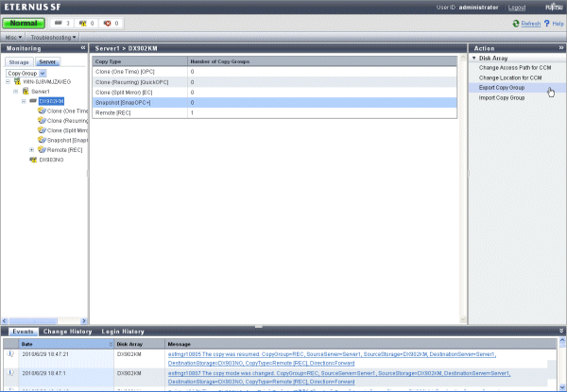The image size is (567, 392).
Task: Click the Snapshot tree icon
Action: click(x=42, y=140)
